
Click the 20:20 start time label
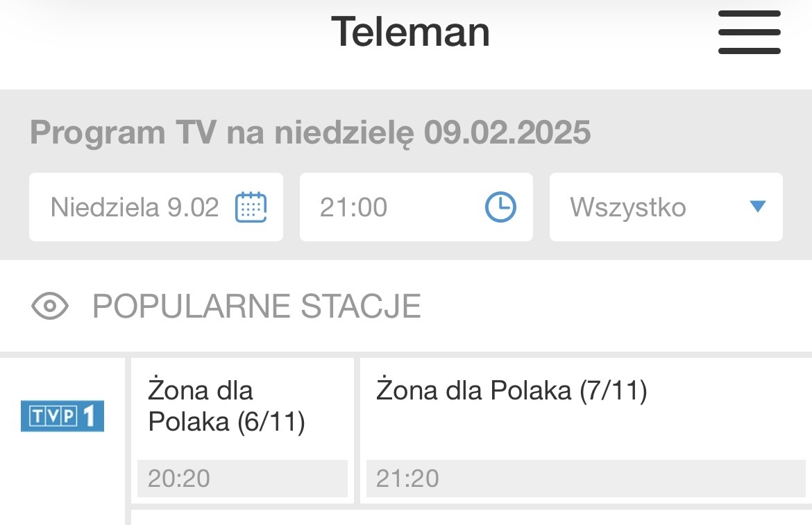(x=179, y=479)
